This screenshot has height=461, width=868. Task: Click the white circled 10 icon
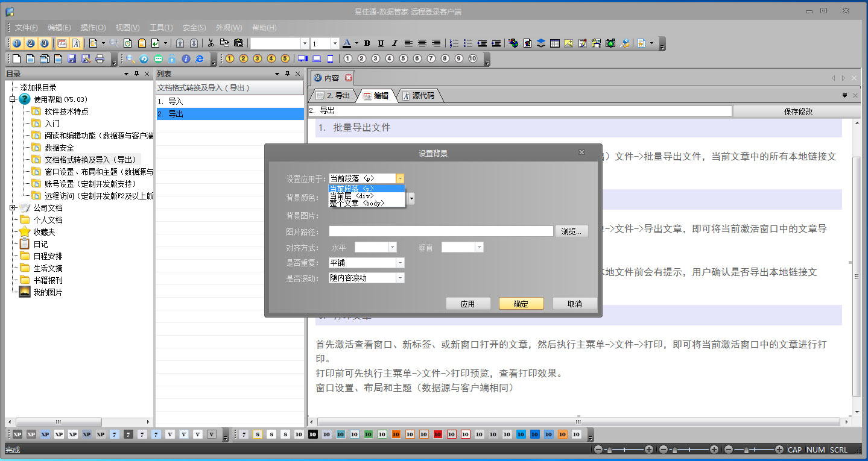pos(473,59)
